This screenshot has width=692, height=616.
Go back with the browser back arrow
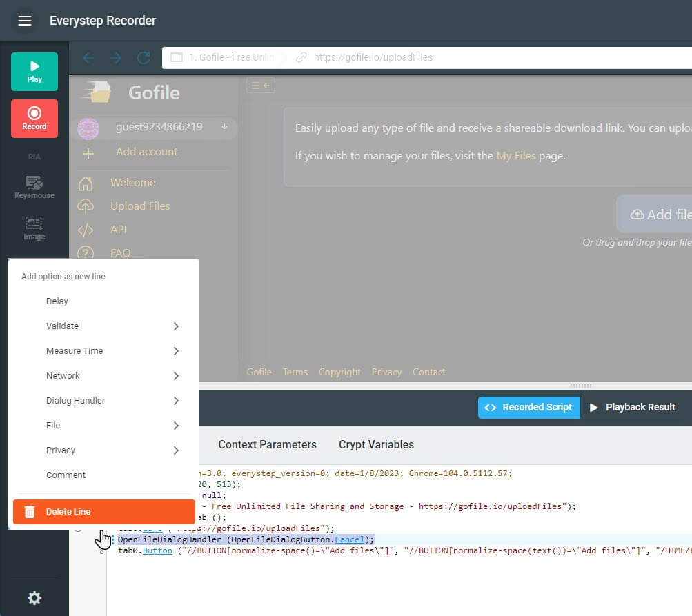point(88,58)
